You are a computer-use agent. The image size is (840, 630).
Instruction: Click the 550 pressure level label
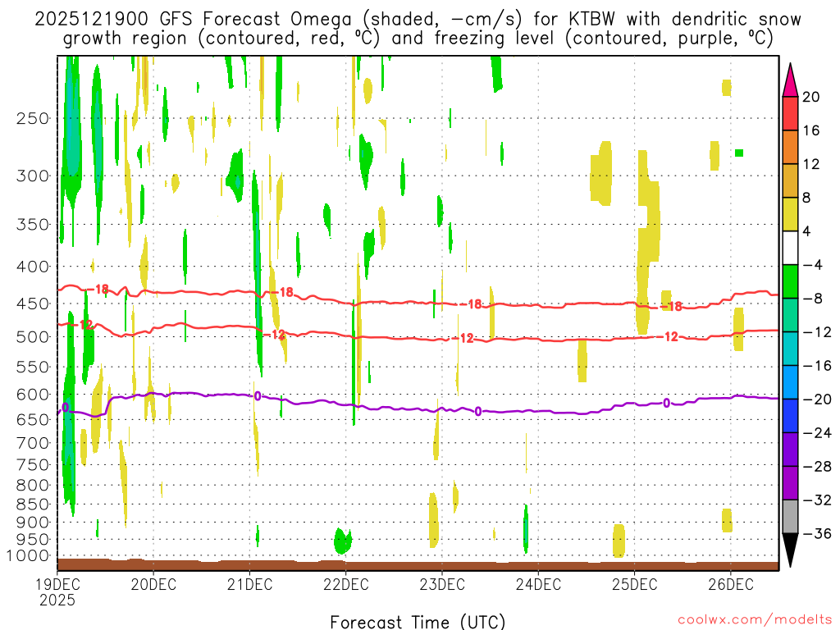(x=33, y=367)
